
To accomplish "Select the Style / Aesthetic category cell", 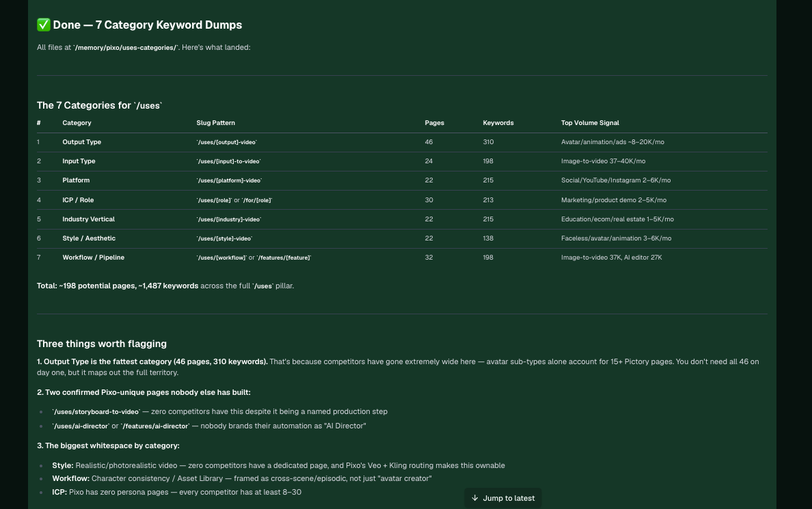I will tap(89, 238).
